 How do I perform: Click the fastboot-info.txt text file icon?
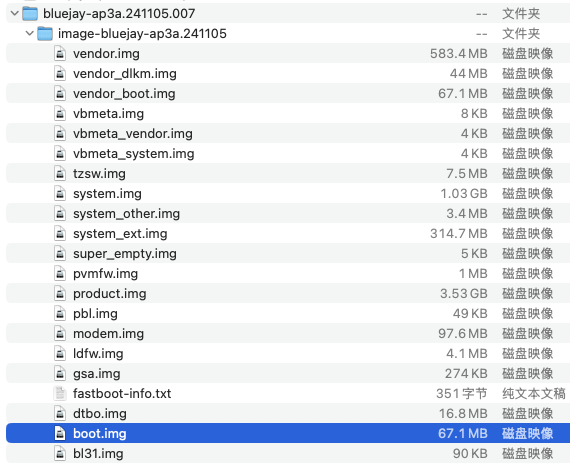(x=60, y=393)
